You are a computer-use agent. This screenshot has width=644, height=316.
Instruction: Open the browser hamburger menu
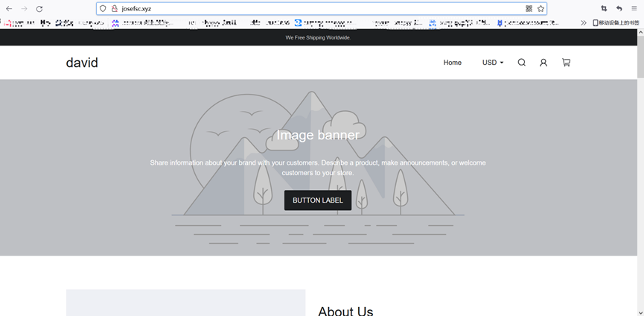point(634,9)
